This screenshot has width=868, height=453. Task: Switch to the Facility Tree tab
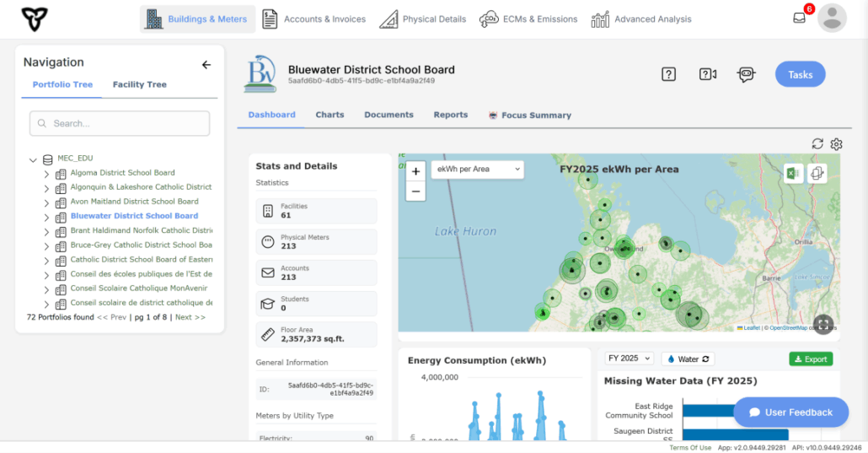(x=139, y=84)
